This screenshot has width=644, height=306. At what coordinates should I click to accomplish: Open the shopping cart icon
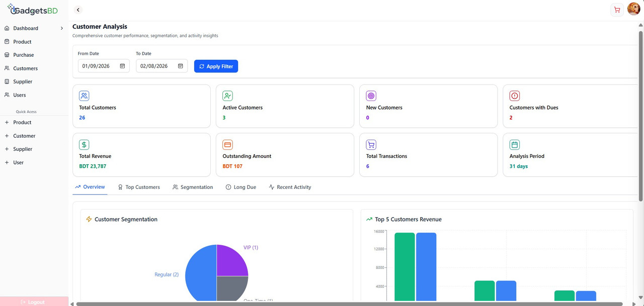617,10
